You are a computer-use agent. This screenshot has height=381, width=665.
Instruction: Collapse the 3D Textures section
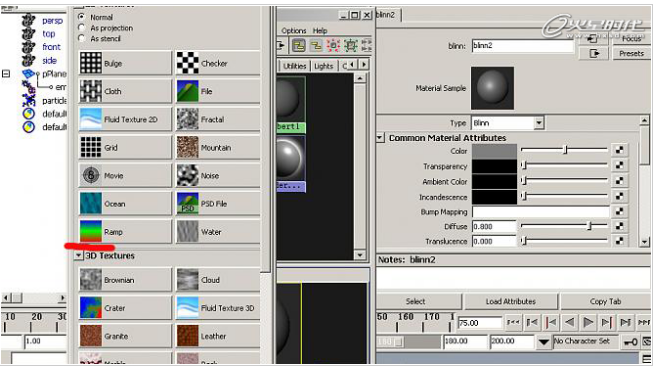click(78, 255)
